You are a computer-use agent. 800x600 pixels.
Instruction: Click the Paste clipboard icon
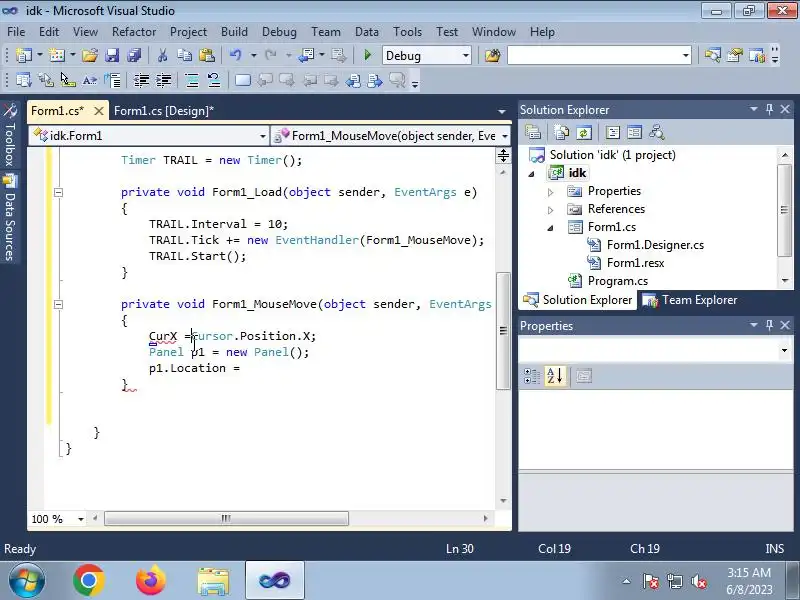pyautogui.click(x=207, y=55)
